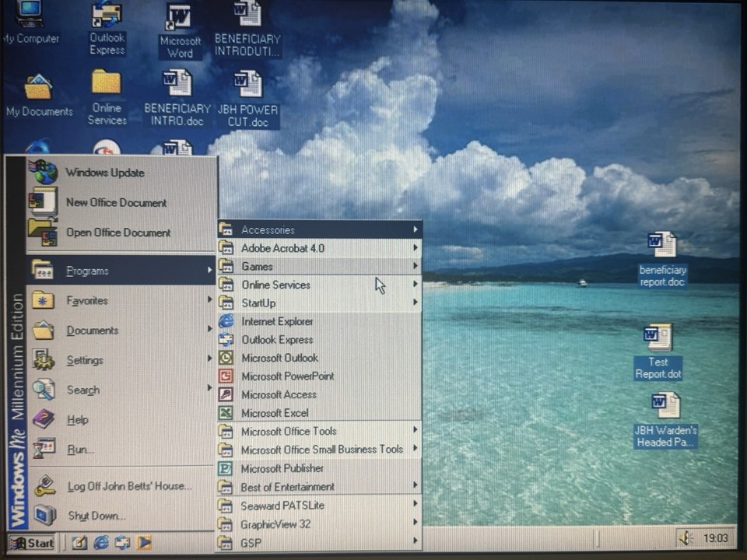747x560 pixels.
Task: Expand the Games submenu
Action: [x=258, y=266]
